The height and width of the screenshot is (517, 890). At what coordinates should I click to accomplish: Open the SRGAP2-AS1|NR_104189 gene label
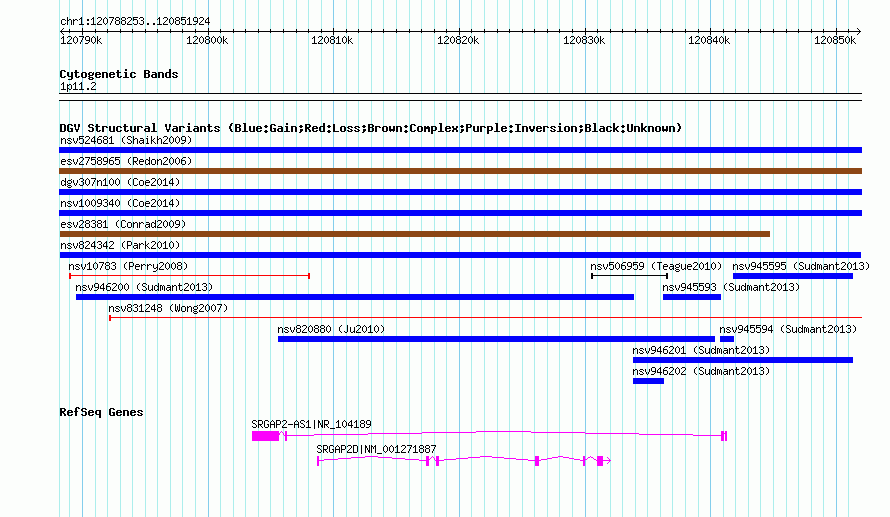[311, 424]
